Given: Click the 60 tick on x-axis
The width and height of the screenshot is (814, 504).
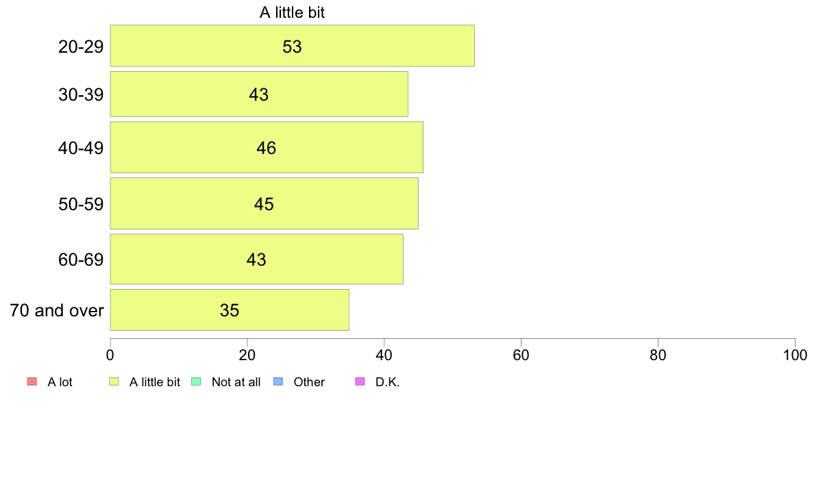Looking at the screenshot, I should 521,355.
